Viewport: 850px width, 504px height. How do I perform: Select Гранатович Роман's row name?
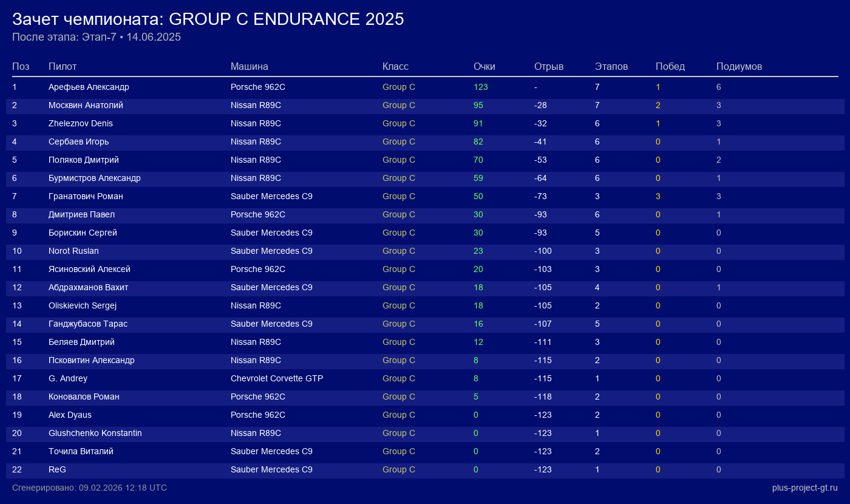click(x=86, y=196)
